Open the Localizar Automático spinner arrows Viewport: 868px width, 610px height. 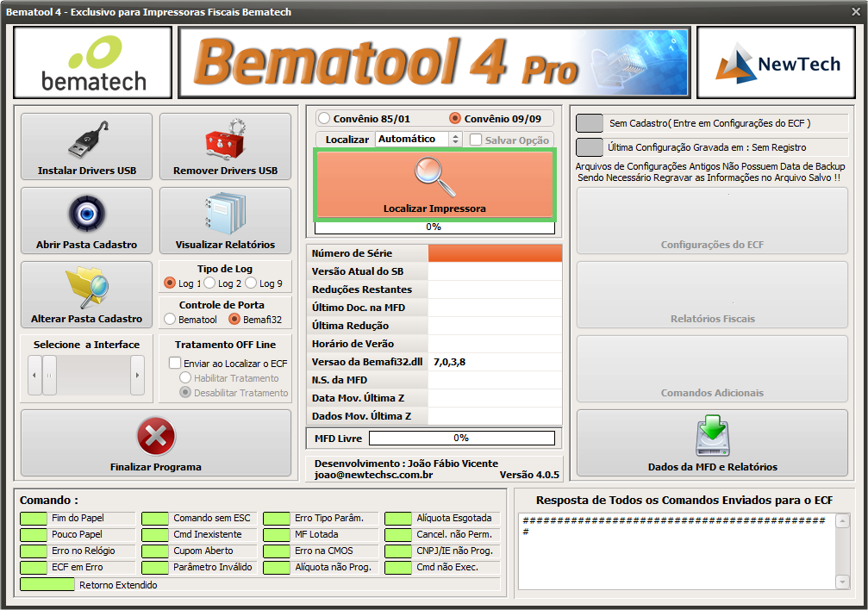455,139
